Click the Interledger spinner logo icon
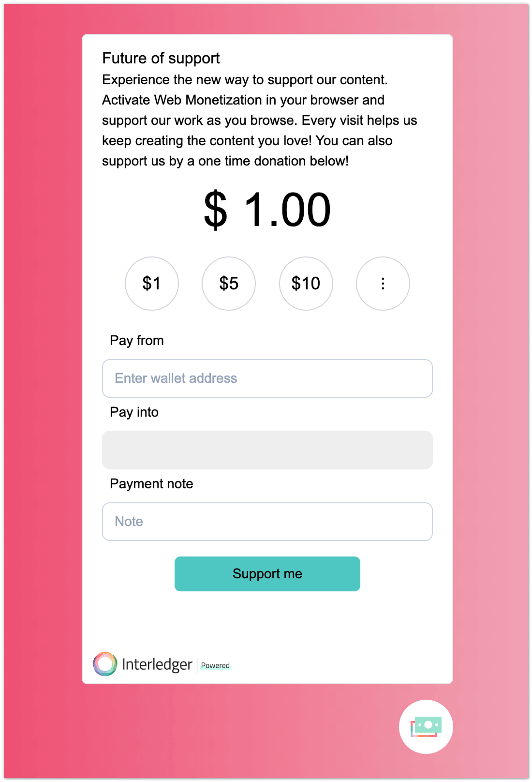This screenshot has width=532, height=782. pos(105,663)
